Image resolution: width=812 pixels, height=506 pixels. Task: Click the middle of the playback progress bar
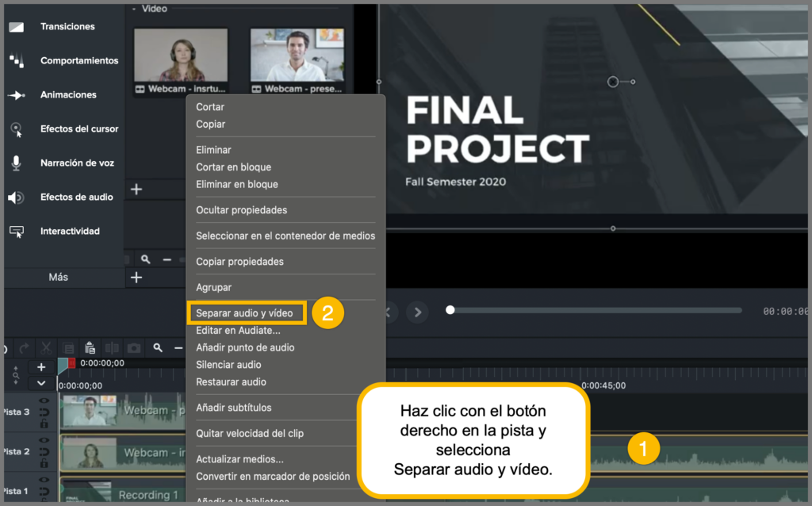click(596, 311)
